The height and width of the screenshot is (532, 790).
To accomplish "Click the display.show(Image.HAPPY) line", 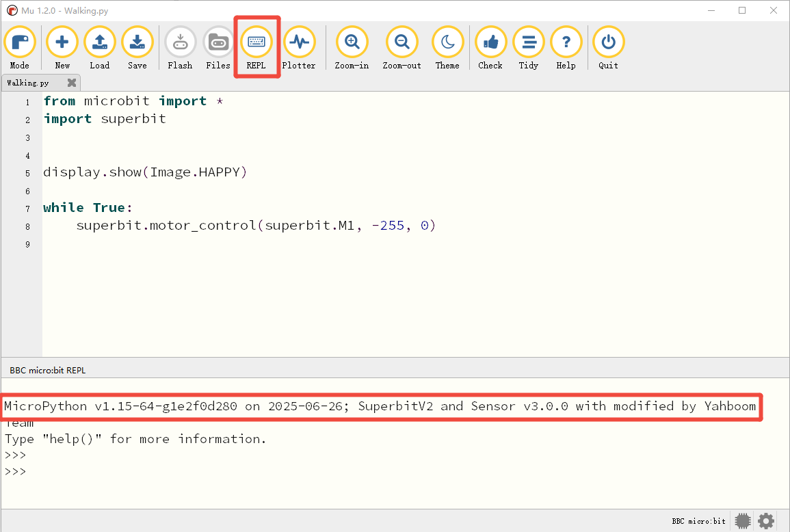I will (x=145, y=172).
